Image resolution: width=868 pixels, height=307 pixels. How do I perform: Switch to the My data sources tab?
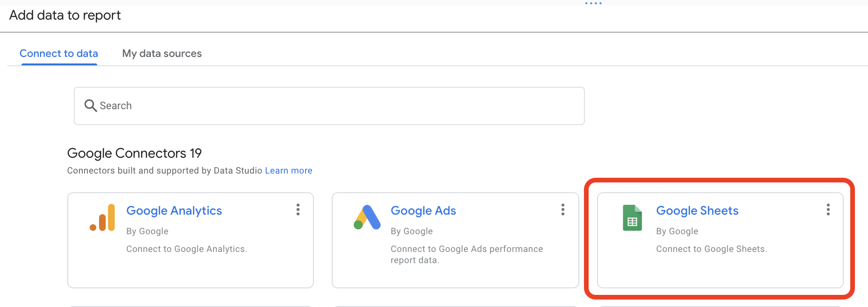162,54
